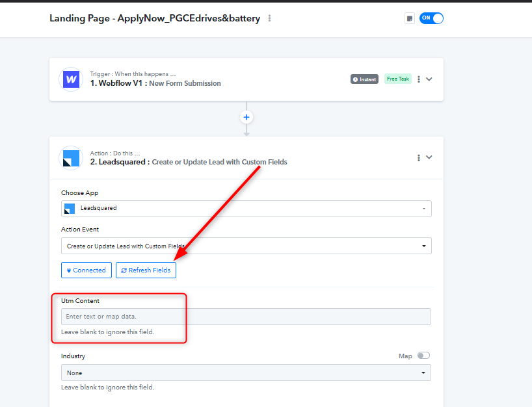The image size is (532, 407).
Task: Open the Industry None dropdown
Action: pyautogui.click(x=246, y=373)
